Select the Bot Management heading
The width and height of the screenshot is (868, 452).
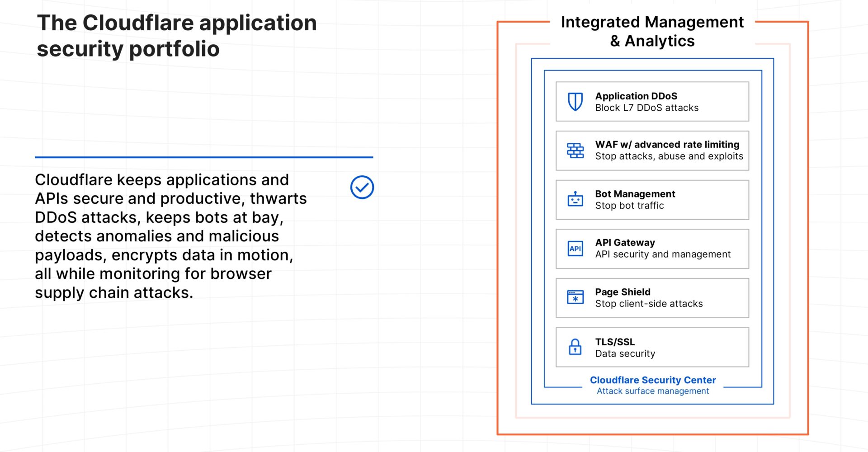tap(635, 194)
